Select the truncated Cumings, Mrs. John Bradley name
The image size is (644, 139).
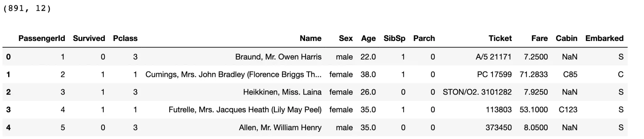(233, 74)
